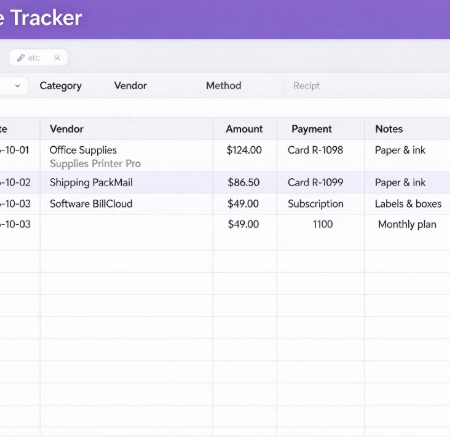Click the $49.00 amount in BillCloud row

(243, 204)
